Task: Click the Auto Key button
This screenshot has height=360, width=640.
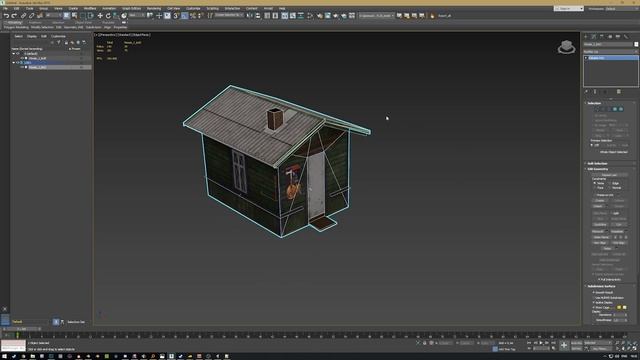Action: pos(576,343)
